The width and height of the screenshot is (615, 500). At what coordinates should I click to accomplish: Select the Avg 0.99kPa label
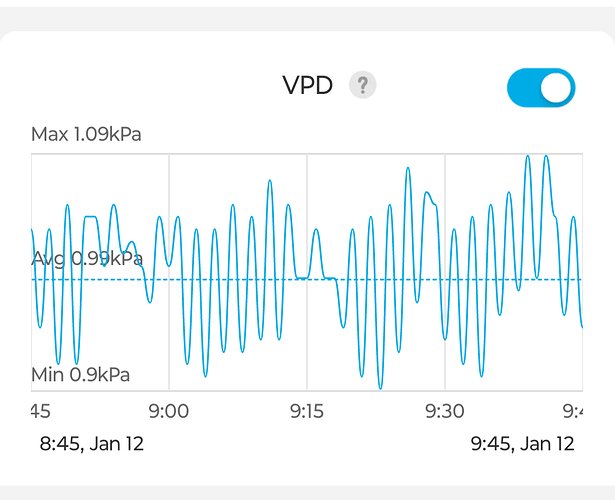(x=87, y=259)
